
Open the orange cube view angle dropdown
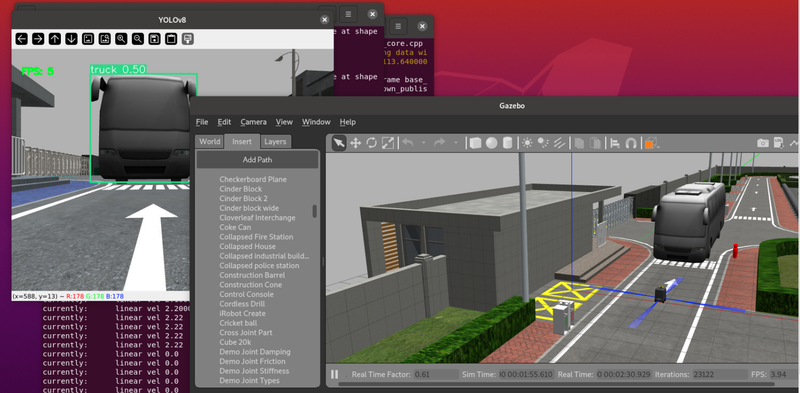pos(651,143)
